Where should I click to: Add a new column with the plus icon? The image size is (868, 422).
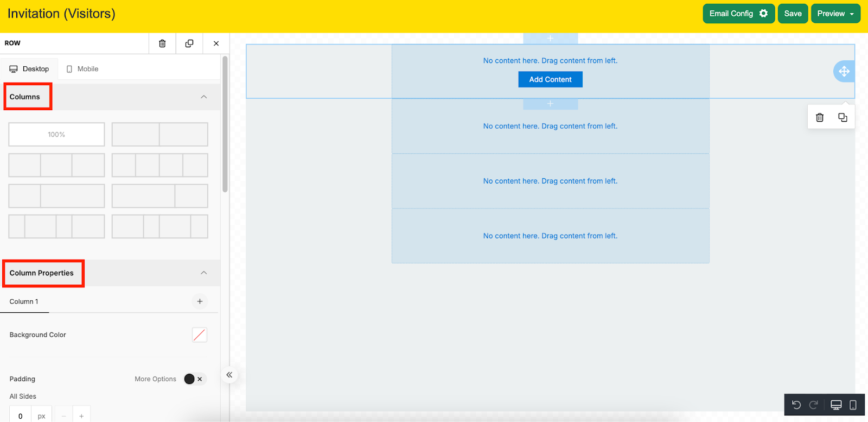(200, 301)
